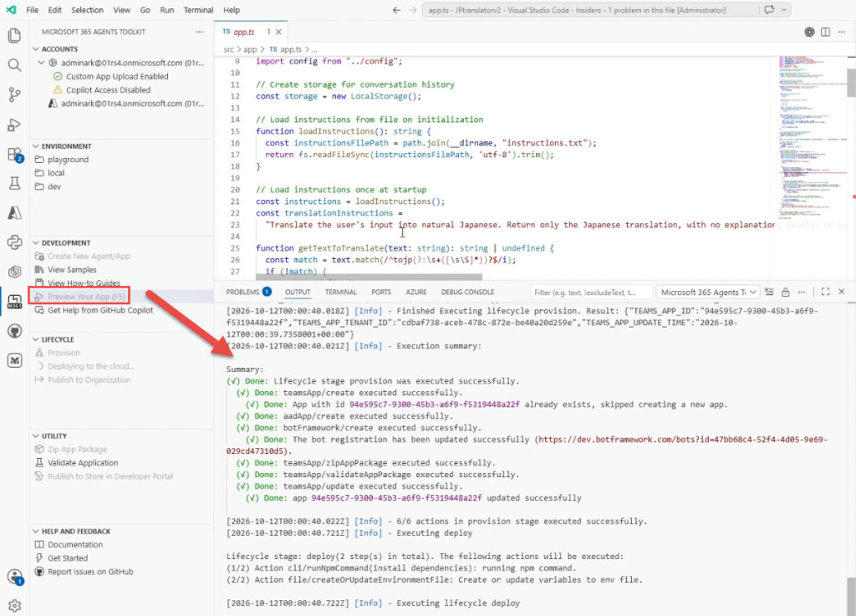Viewport: 856px width, 616px height.
Task: Toggle the Output auto-scroll lock
Action: click(x=785, y=292)
